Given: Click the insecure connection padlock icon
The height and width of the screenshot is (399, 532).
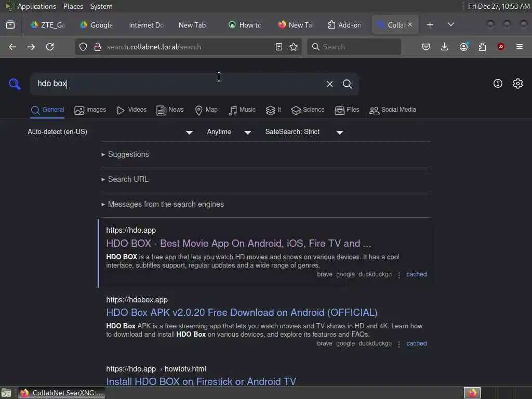Looking at the screenshot, I should click(97, 47).
